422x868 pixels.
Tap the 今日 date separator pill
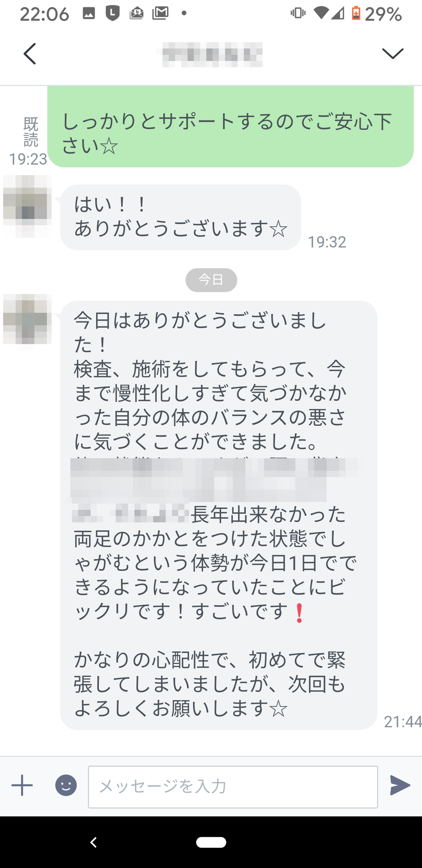[x=211, y=280]
